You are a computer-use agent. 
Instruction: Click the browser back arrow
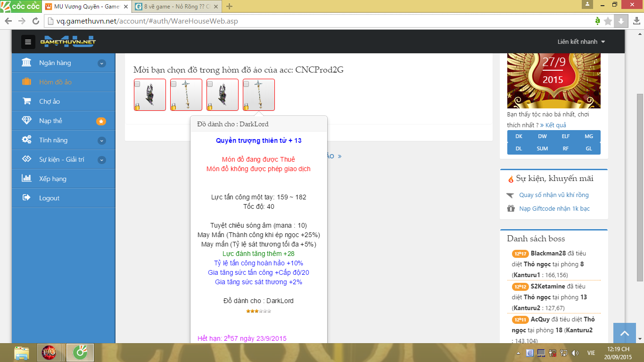[8, 21]
